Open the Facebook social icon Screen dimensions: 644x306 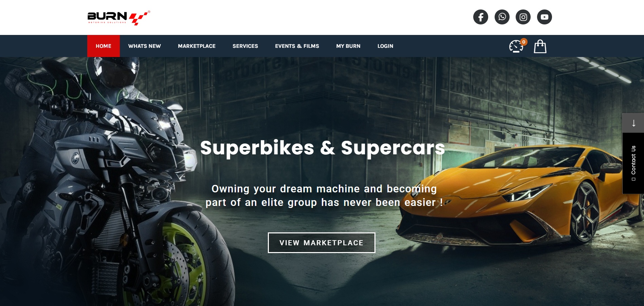click(480, 17)
